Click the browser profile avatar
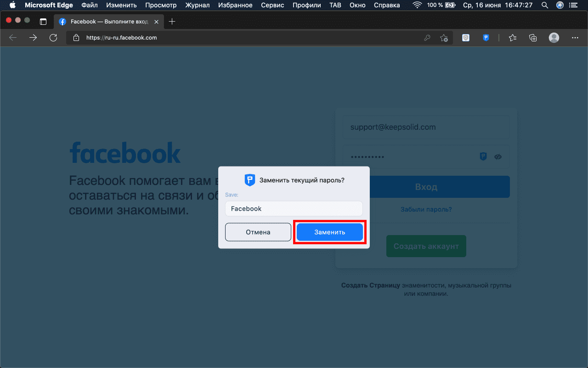 pyautogui.click(x=554, y=38)
